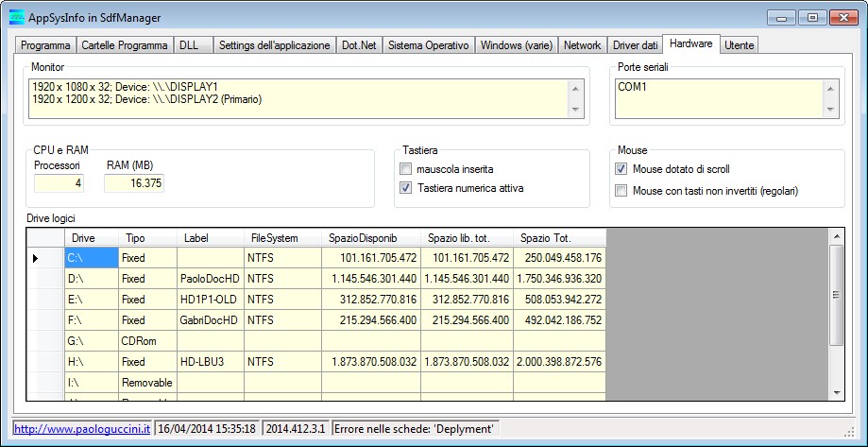Click Monitor list scroll down arrow
The height and width of the screenshot is (447, 868).
[x=576, y=110]
